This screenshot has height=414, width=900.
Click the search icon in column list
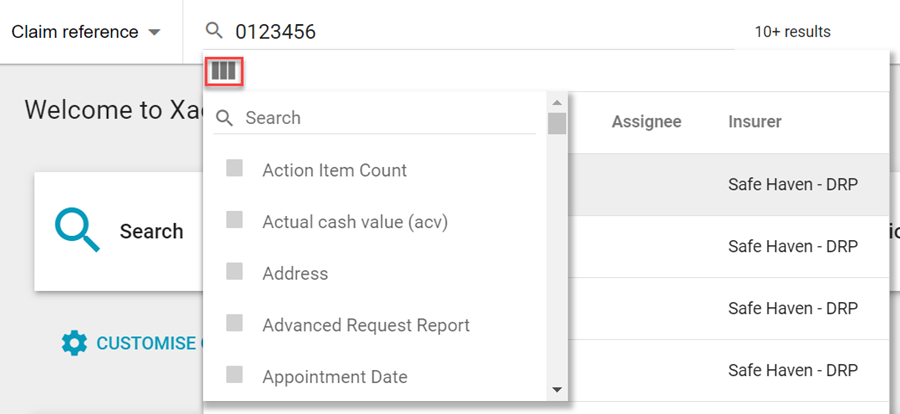point(225,118)
